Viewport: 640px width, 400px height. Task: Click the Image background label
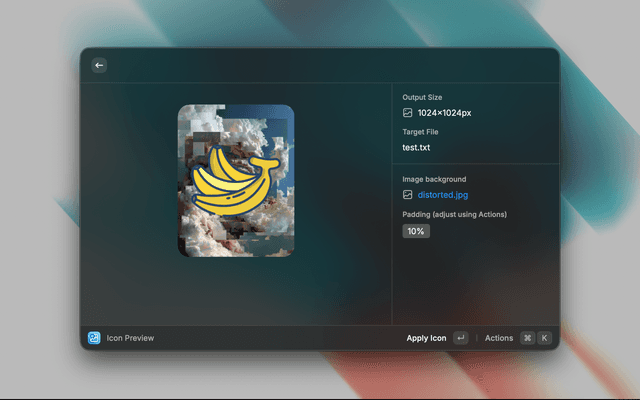tap(434, 179)
